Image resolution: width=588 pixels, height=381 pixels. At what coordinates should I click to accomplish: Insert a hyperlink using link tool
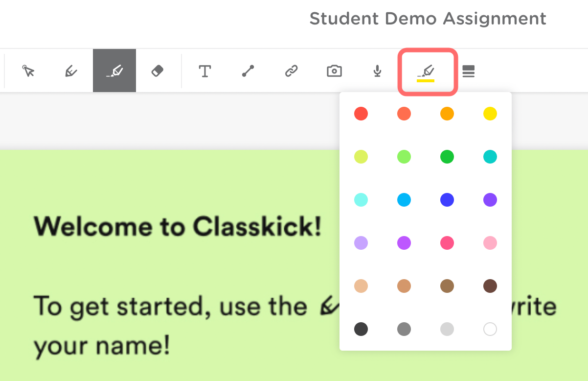point(291,71)
